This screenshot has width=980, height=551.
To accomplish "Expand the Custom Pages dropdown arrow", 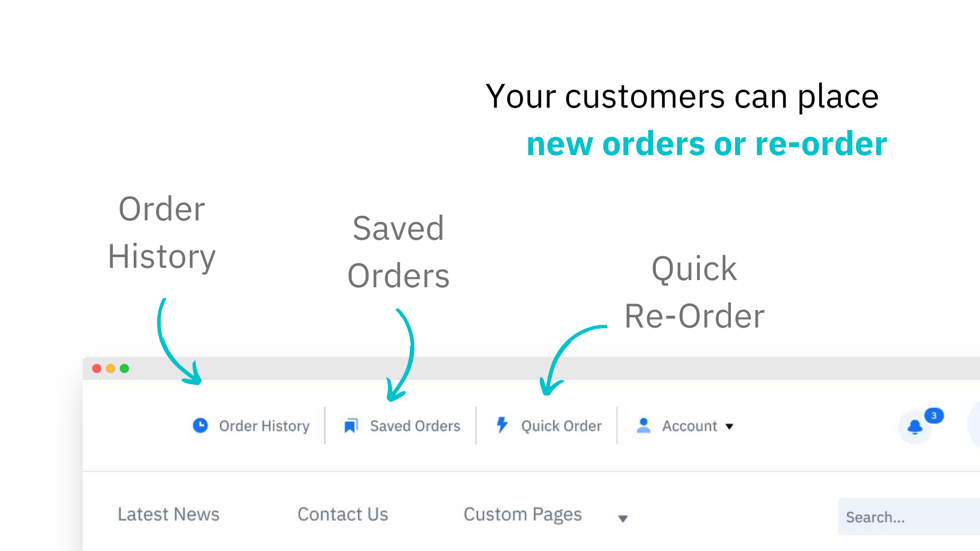I will tap(623, 518).
